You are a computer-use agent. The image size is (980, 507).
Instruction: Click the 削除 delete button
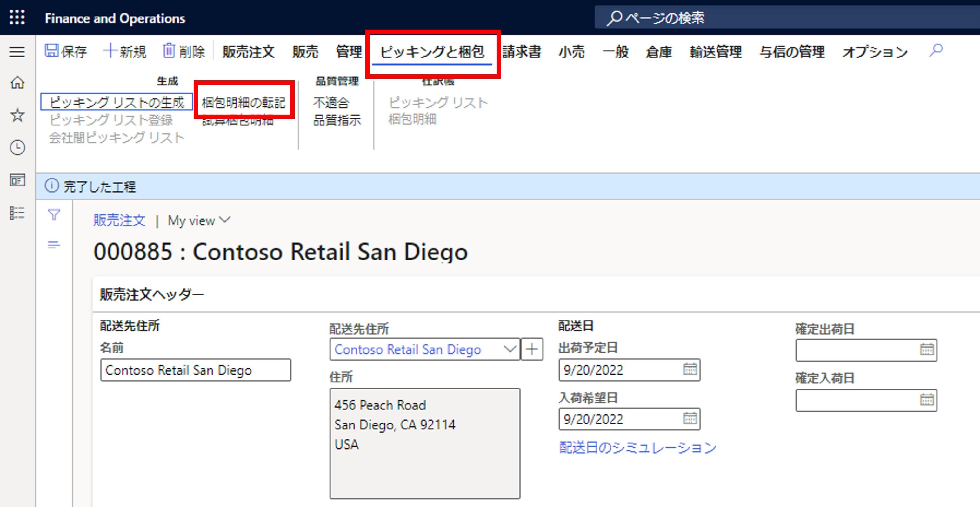(x=184, y=51)
